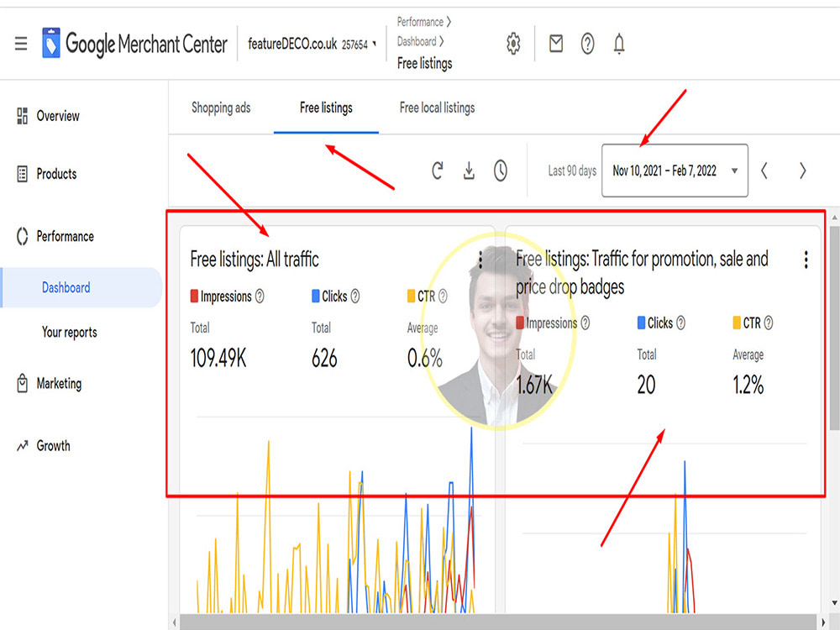Click the Last 90 days label

tap(572, 171)
